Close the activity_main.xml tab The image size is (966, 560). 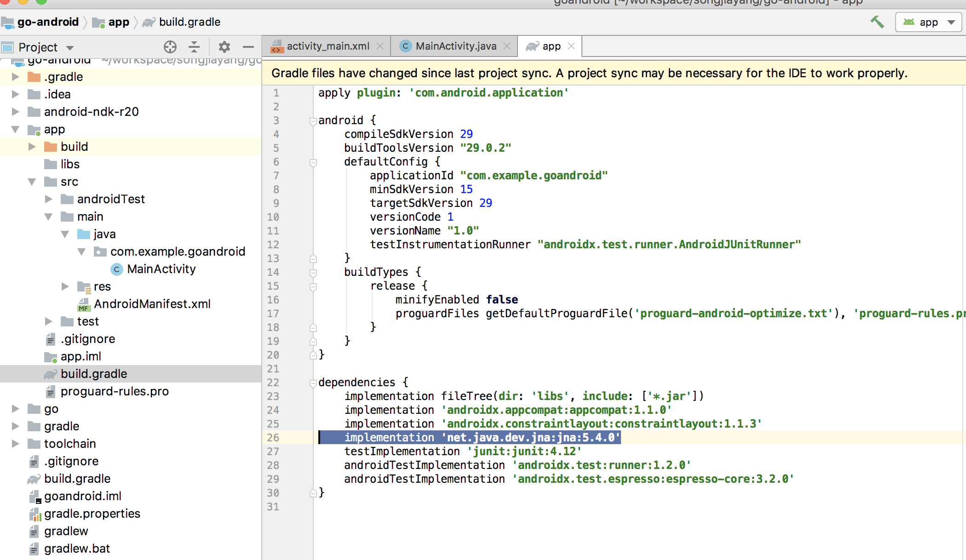[x=380, y=46]
